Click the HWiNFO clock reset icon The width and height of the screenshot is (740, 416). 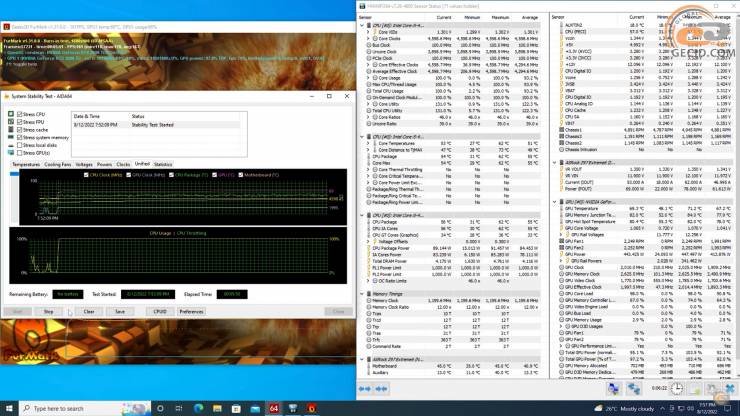(677, 389)
